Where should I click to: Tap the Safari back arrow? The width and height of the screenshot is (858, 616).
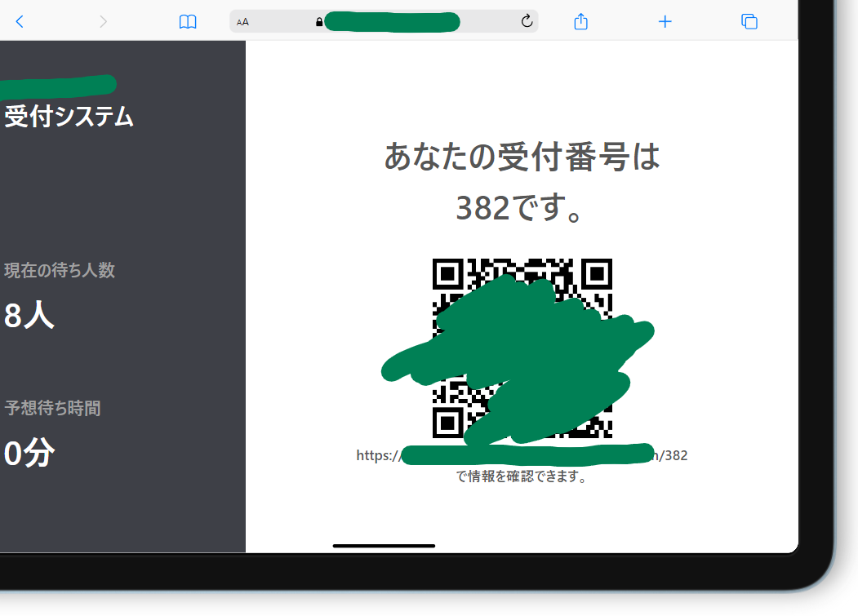pos(20,22)
